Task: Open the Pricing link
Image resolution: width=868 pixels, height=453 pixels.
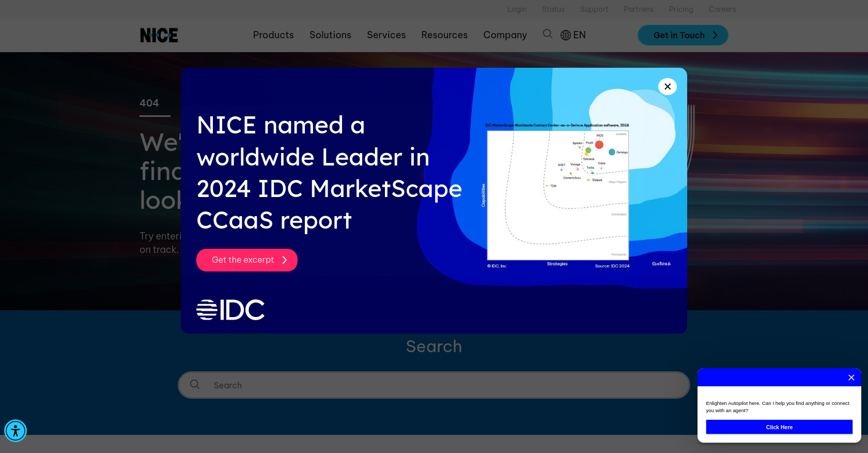Action: 681,9
